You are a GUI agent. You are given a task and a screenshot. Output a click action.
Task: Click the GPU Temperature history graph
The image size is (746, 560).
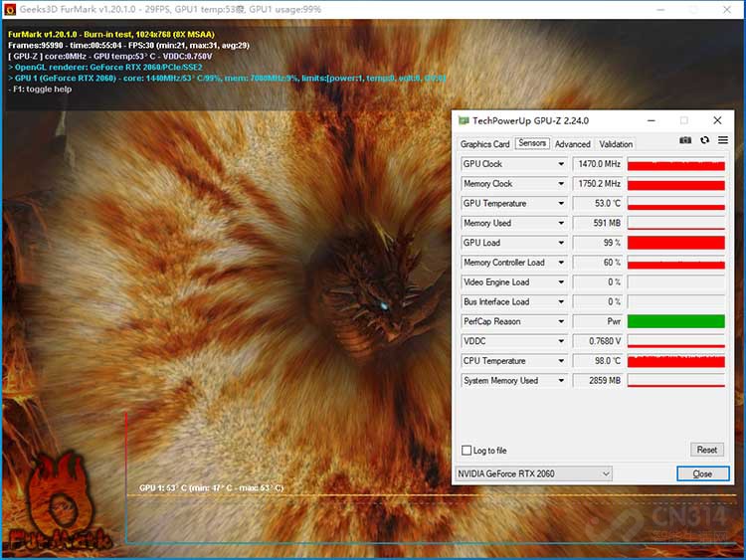(676, 204)
